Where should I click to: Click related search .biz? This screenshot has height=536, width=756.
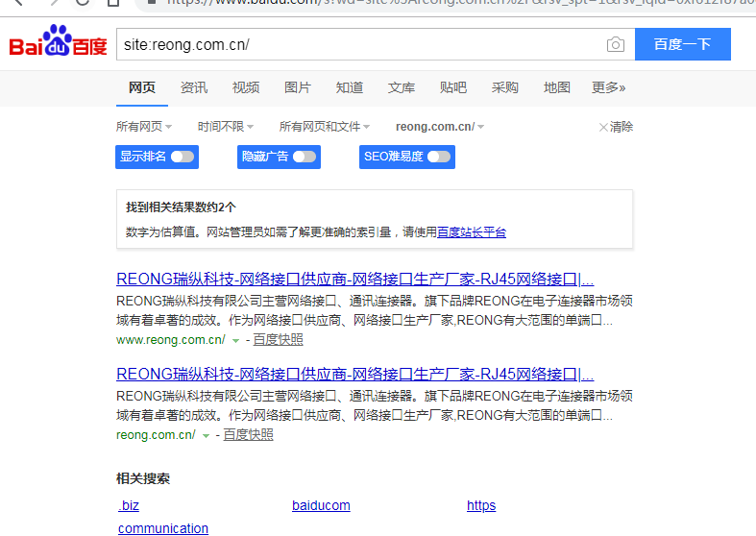(129, 505)
